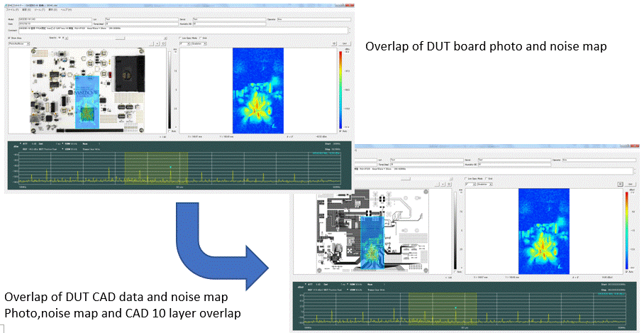Screen dimensions: 644x333
Task: Click the blank button left of plus in top window
Action: coord(152,43)
